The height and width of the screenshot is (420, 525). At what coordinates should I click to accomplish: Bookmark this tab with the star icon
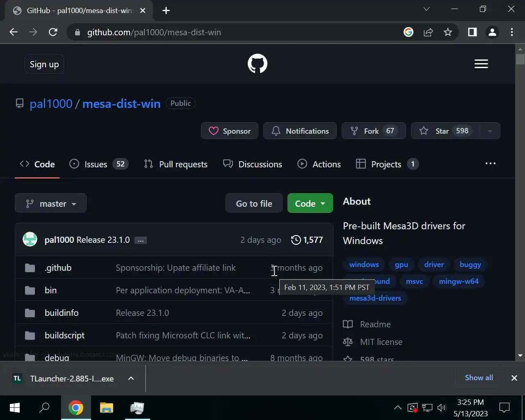[x=448, y=32]
